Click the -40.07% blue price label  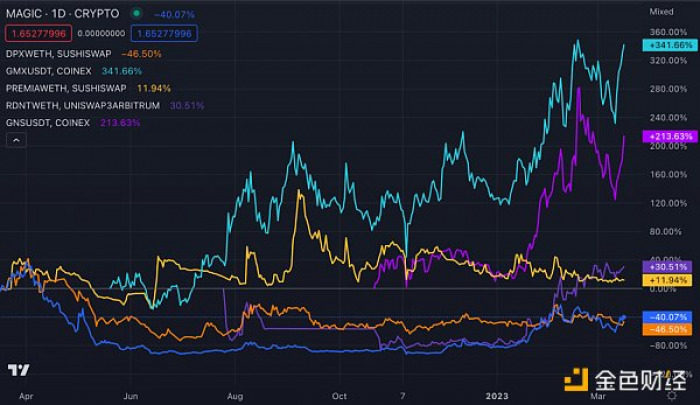667,317
